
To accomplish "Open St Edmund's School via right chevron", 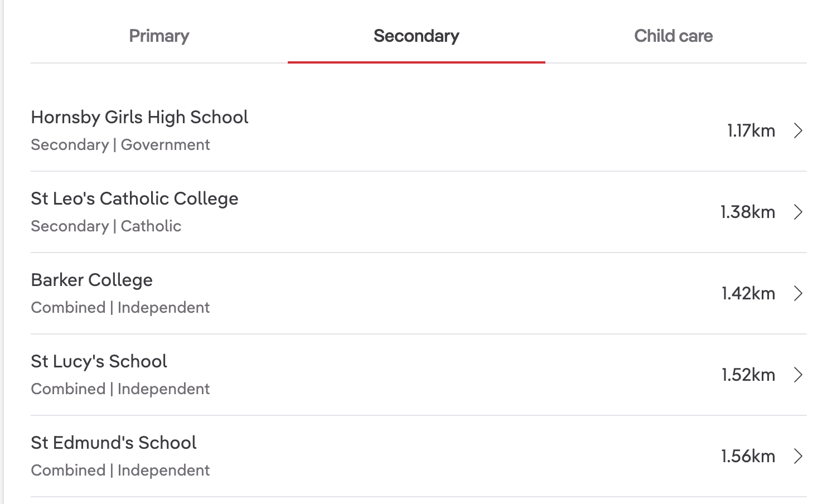I will pyautogui.click(x=798, y=457).
